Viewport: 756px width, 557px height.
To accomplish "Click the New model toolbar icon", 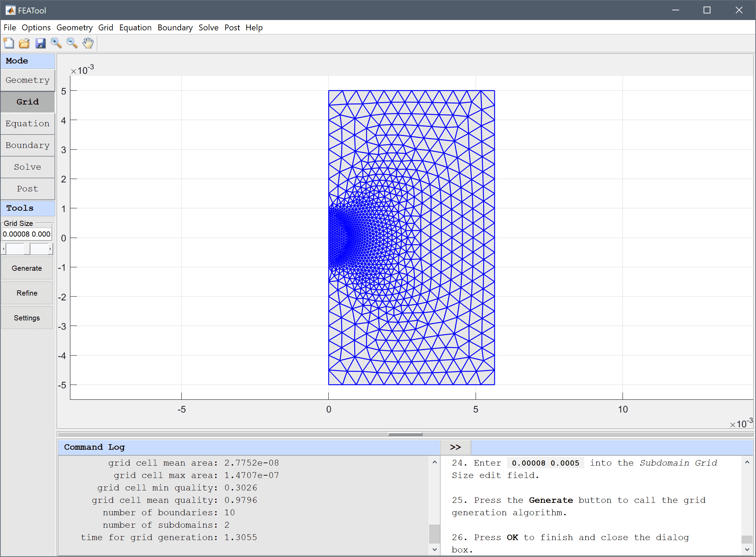I will (9, 43).
